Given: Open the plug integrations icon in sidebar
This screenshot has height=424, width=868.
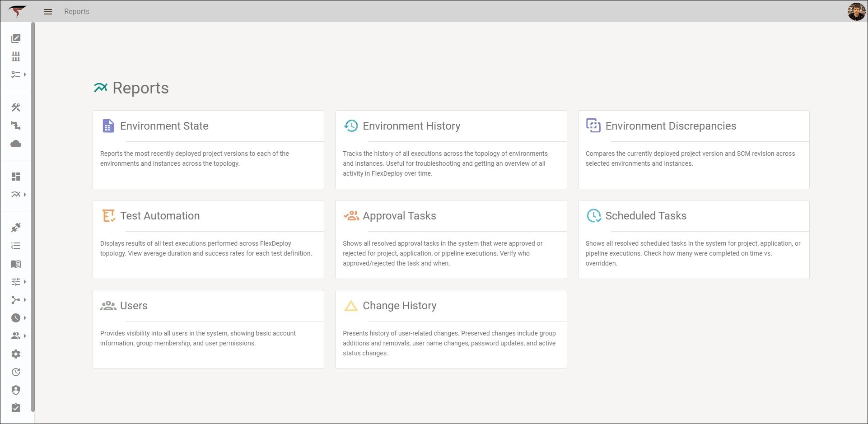Looking at the screenshot, I should coord(16,228).
